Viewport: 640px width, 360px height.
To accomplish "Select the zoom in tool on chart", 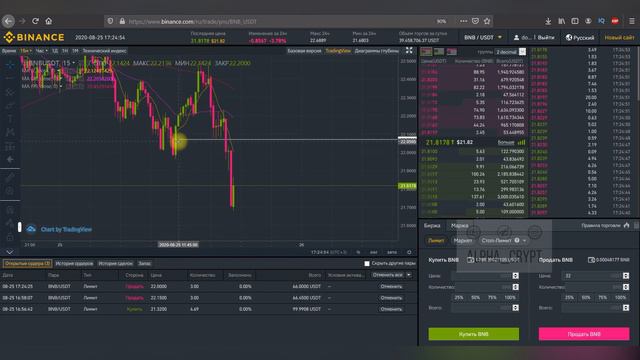I will (x=10, y=191).
